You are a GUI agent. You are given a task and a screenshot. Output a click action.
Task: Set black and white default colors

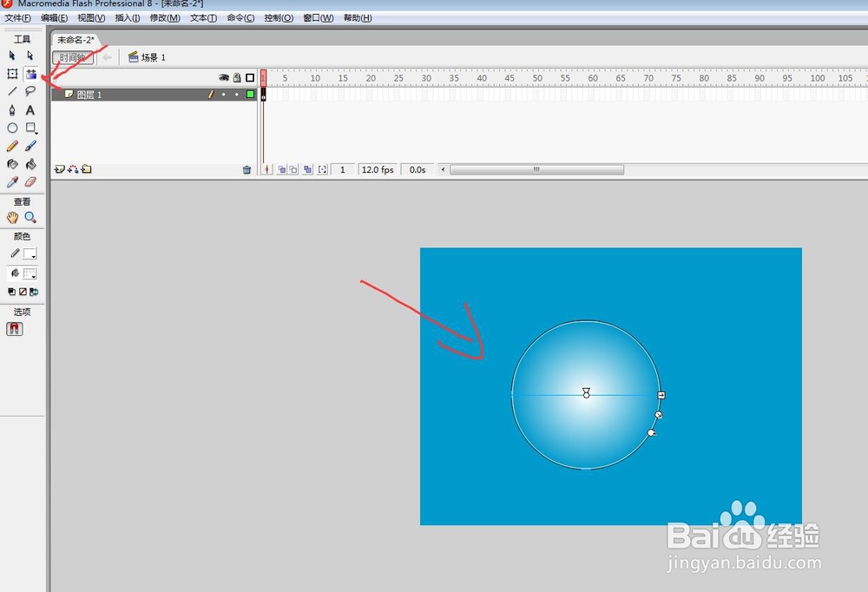click(11, 292)
